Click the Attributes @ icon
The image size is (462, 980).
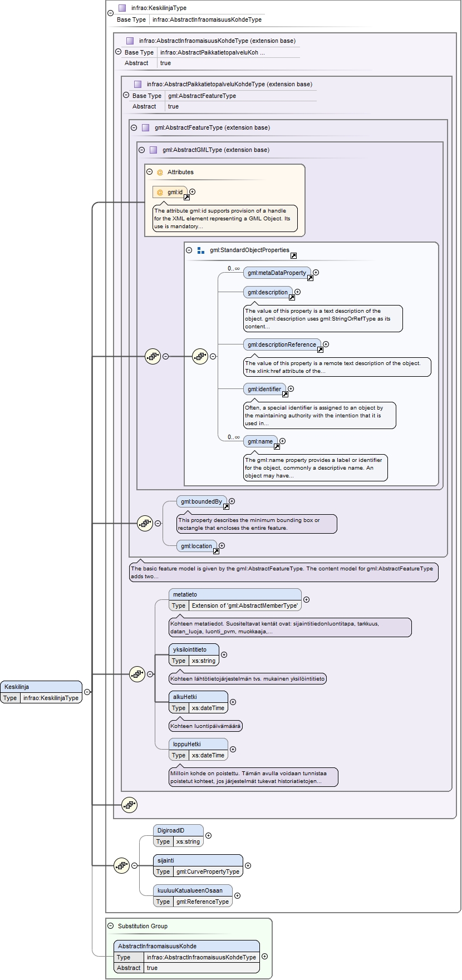[x=160, y=173]
